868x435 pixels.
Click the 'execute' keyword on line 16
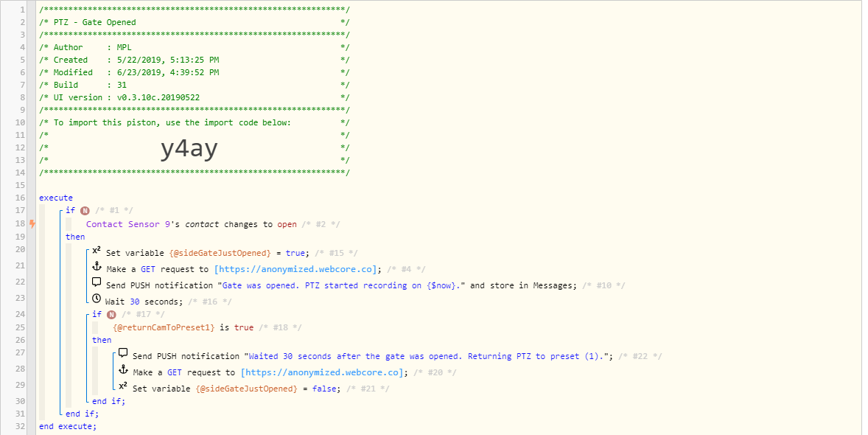point(56,198)
